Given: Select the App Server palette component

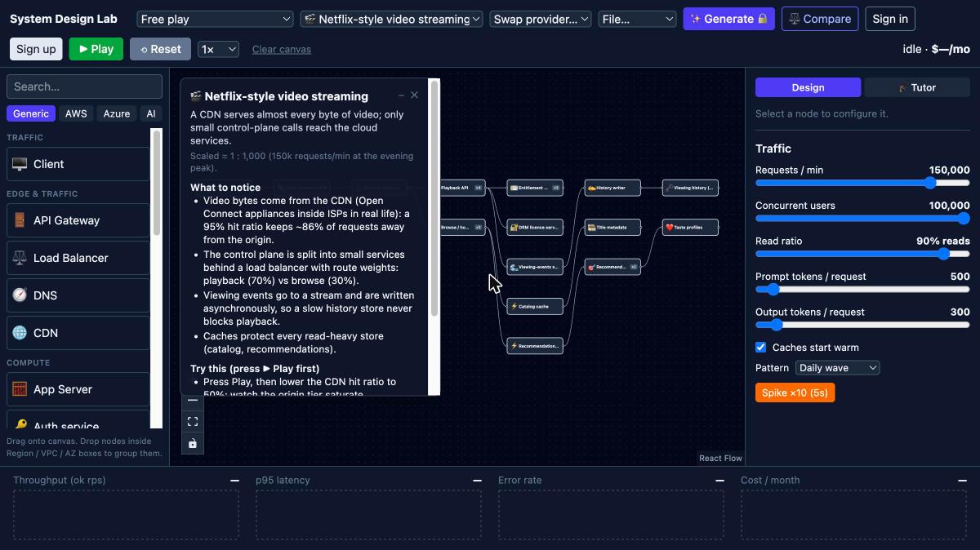Looking at the screenshot, I should pyautogui.click(x=78, y=389).
